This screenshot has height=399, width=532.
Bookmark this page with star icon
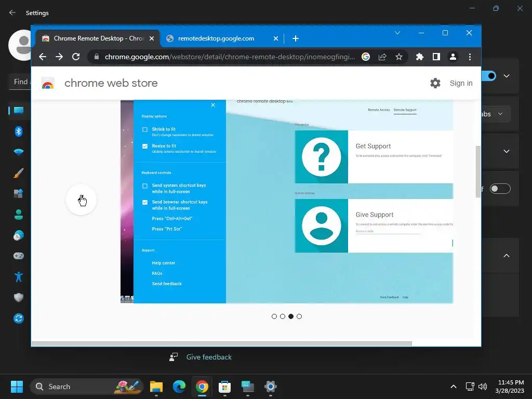(399, 57)
